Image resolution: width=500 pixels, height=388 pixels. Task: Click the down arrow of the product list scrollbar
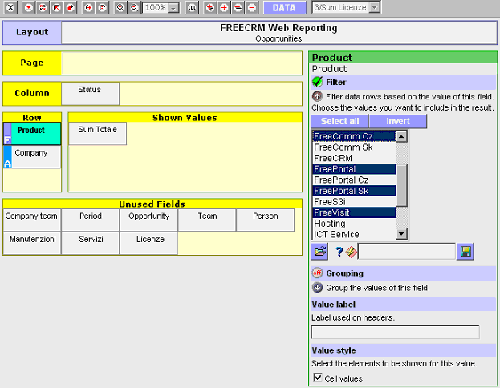pyautogui.click(x=401, y=234)
